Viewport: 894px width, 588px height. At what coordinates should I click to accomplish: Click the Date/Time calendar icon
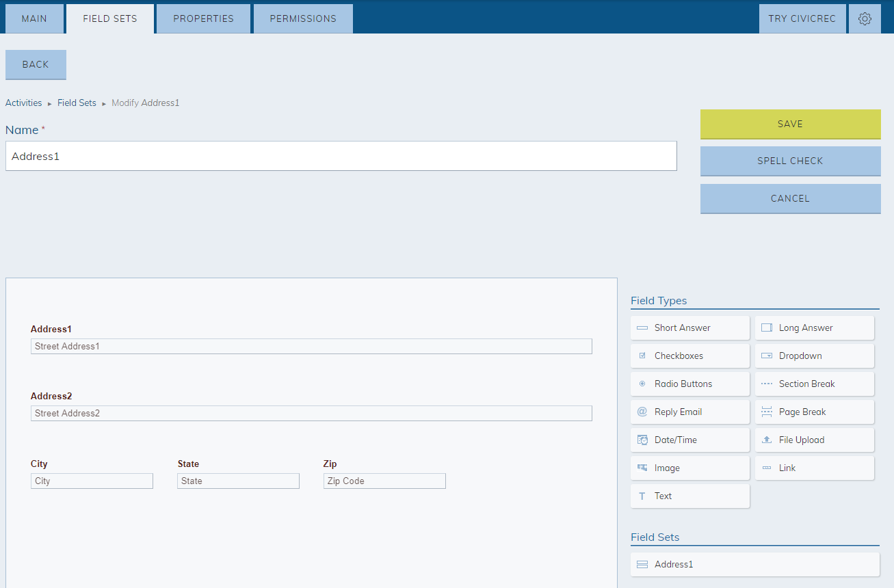642,440
